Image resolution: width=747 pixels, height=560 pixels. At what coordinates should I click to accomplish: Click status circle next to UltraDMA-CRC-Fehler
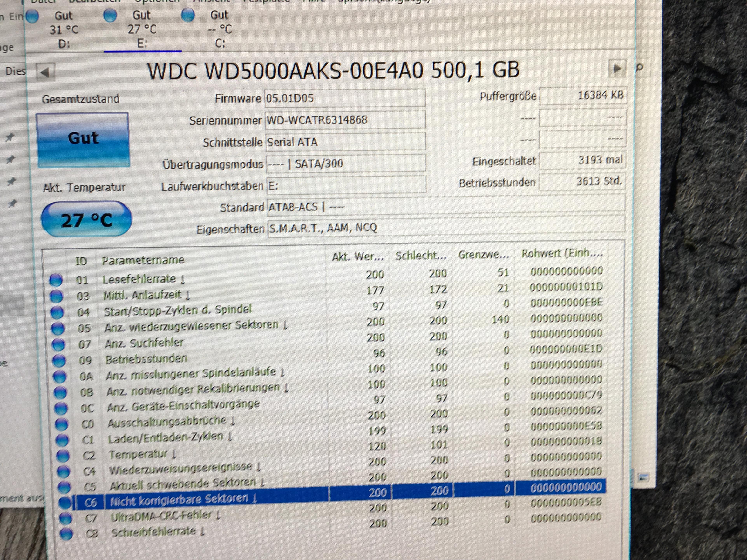point(65,518)
